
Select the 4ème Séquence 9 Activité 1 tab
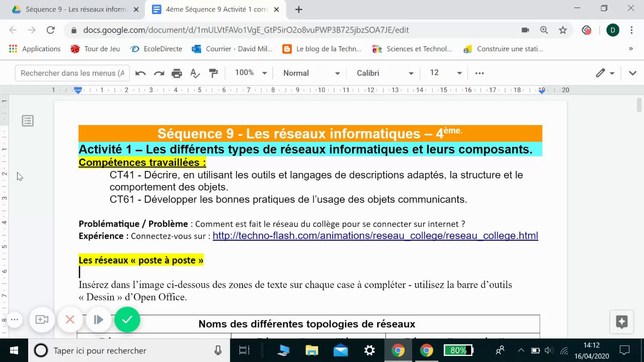click(216, 10)
